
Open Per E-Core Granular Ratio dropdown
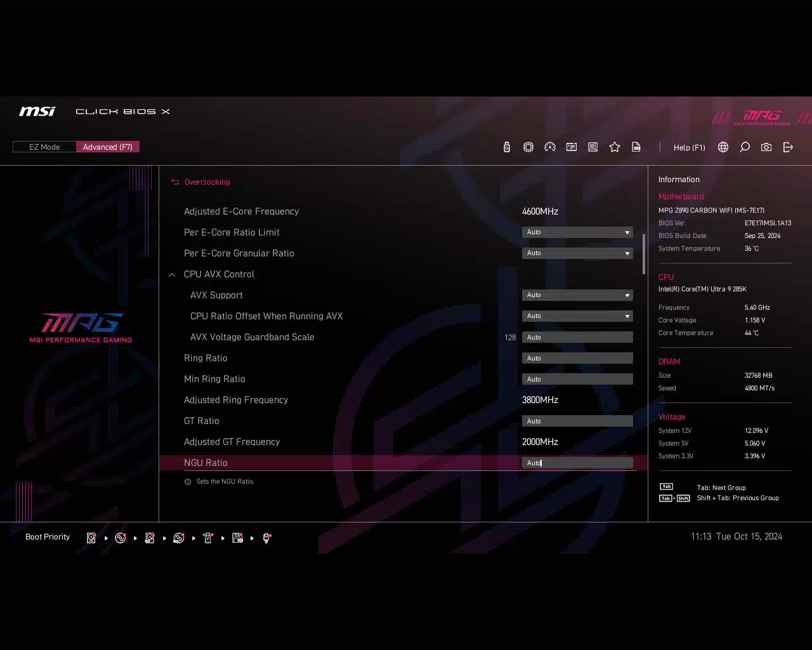pos(577,253)
